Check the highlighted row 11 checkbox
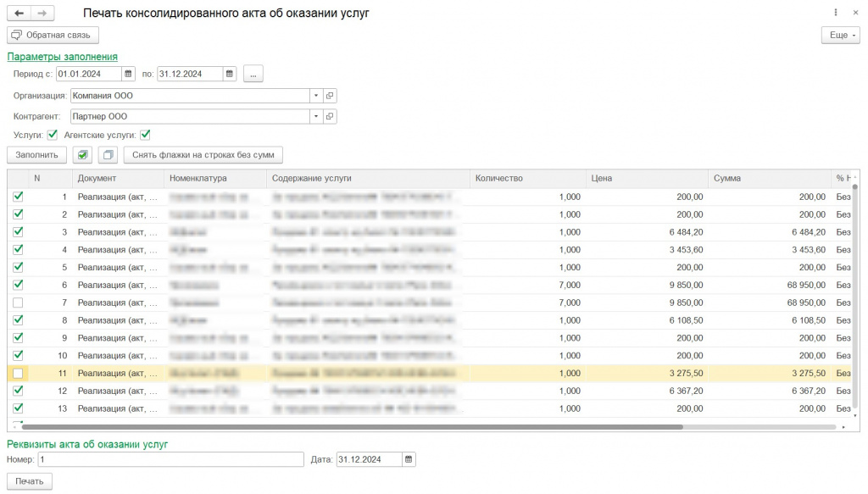 (x=18, y=374)
